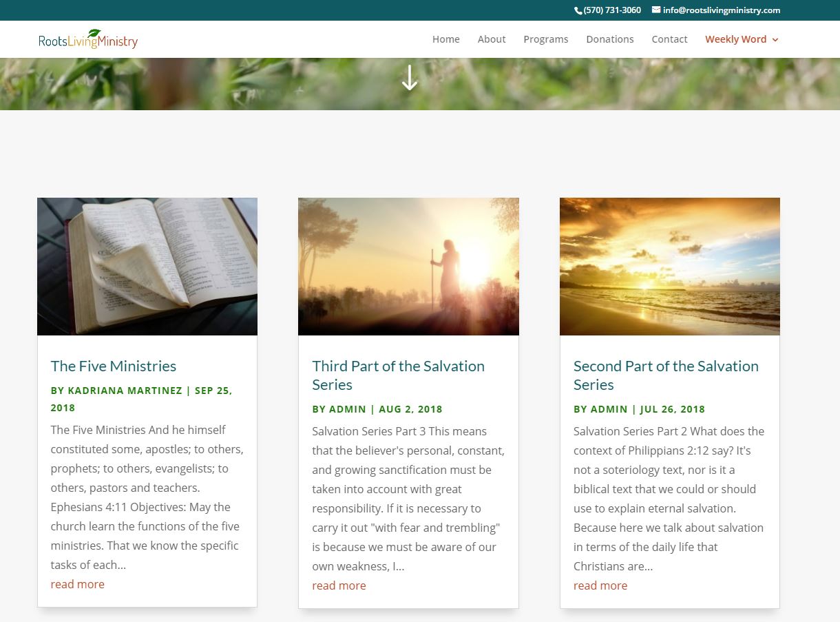Click the info@rootslivingministry.com email link
The width and height of the screenshot is (840, 622).
click(722, 10)
